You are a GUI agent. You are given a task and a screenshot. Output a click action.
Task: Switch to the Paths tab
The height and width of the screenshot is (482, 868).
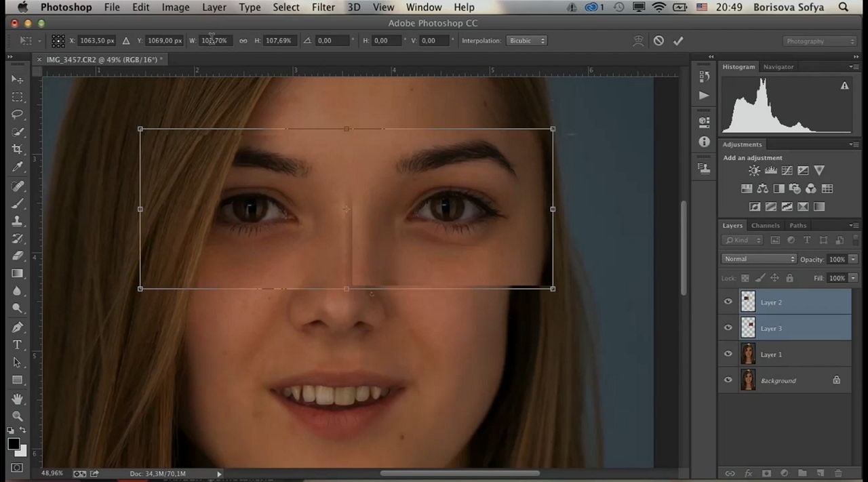[798, 225]
